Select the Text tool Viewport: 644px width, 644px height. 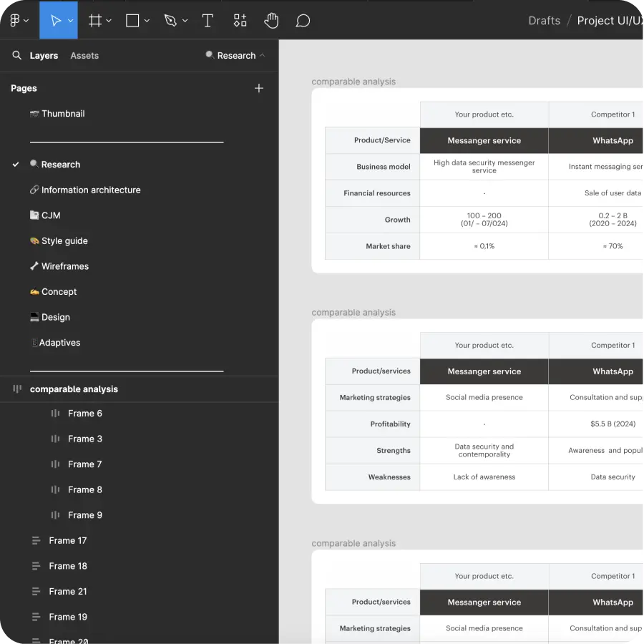pyautogui.click(x=208, y=20)
